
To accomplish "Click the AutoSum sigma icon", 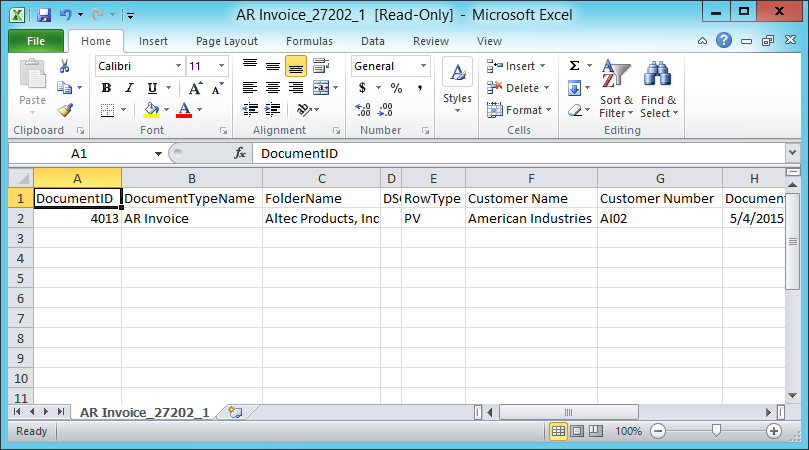I will 574,66.
